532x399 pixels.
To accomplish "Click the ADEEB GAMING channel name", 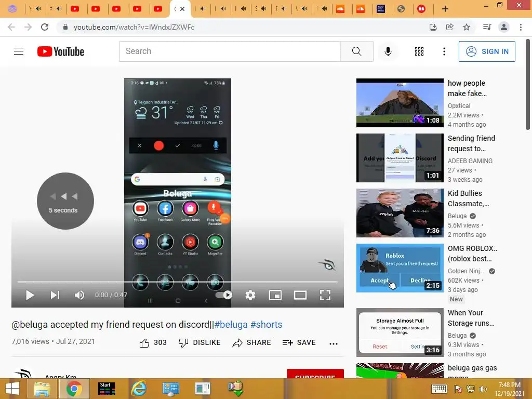I will [470, 161].
